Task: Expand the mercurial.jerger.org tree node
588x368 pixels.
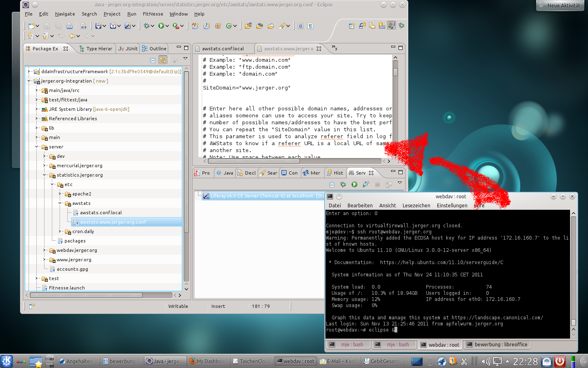Action: point(44,166)
